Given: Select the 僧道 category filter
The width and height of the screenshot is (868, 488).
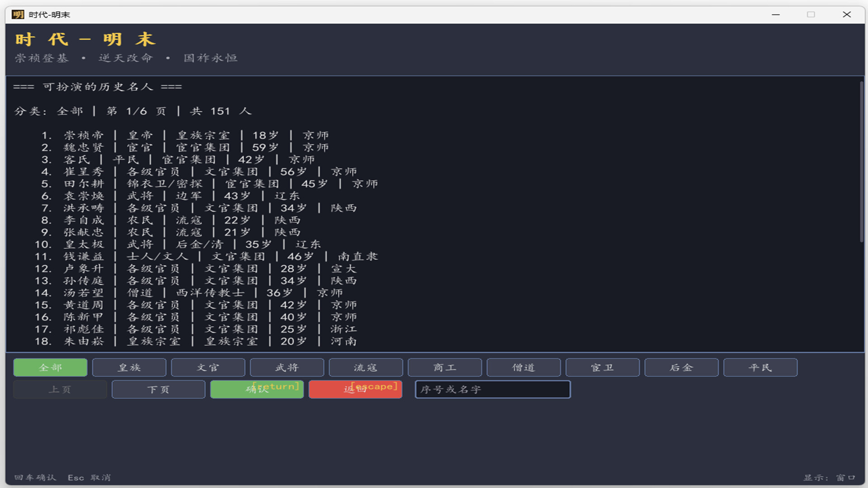Looking at the screenshot, I should [524, 367].
